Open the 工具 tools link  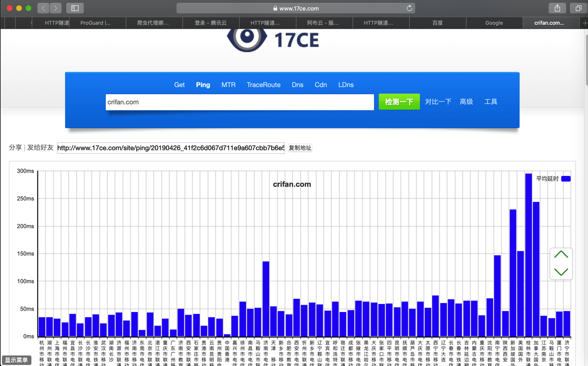[491, 102]
